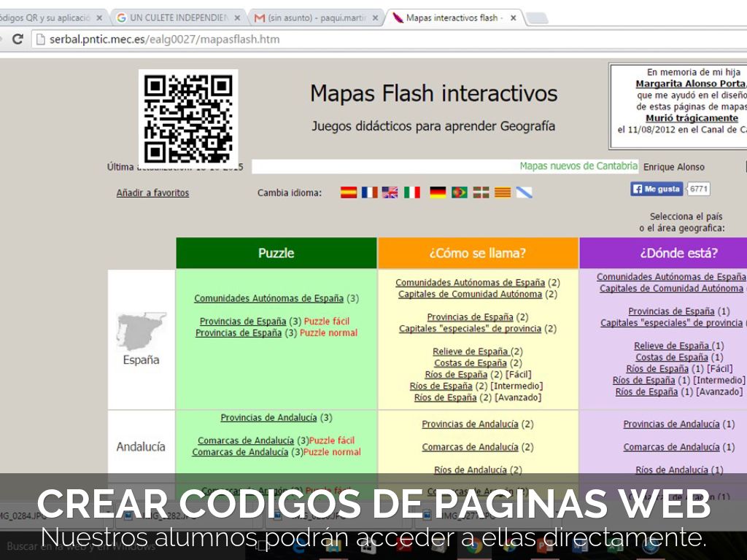Open Relieve de España under ¿Cómo se llama?

coord(470,351)
